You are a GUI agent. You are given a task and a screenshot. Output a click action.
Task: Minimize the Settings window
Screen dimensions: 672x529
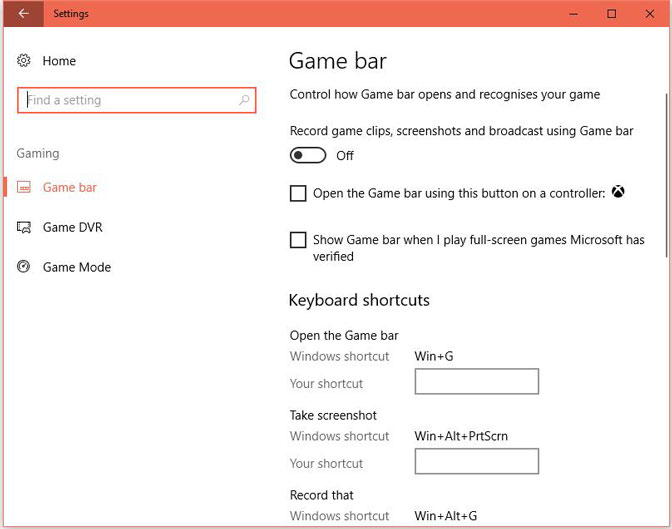573,14
